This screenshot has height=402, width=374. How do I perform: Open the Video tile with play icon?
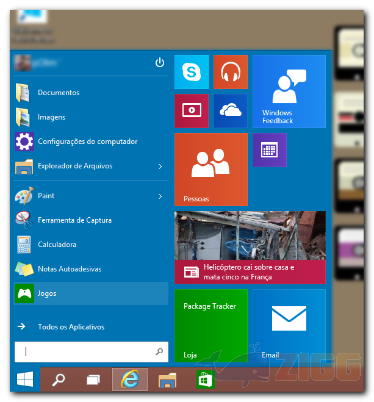pos(191,111)
